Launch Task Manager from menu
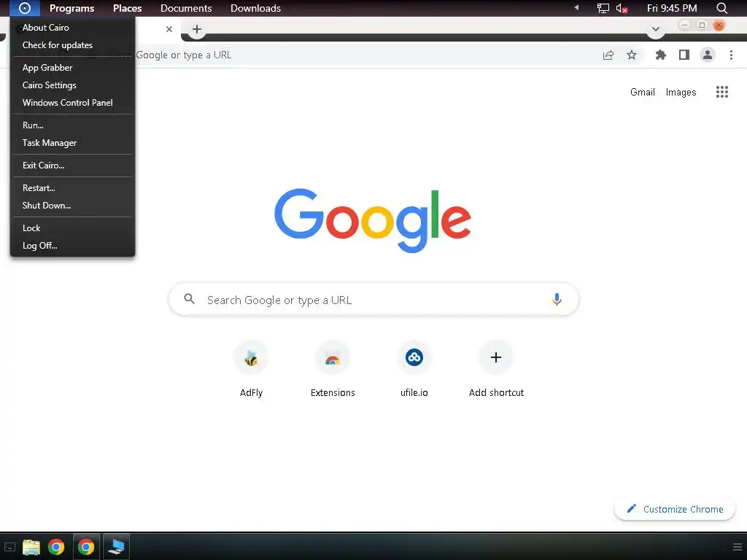The width and height of the screenshot is (747, 560). 72,143
